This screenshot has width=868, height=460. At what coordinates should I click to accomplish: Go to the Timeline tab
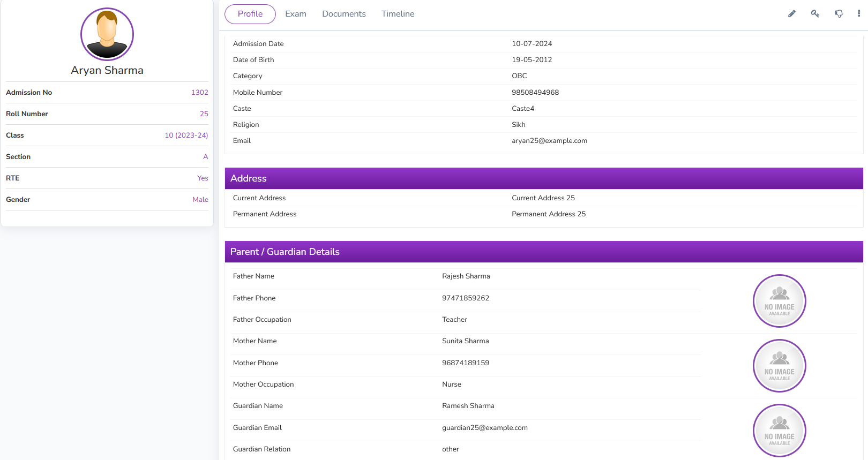(398, 14)
